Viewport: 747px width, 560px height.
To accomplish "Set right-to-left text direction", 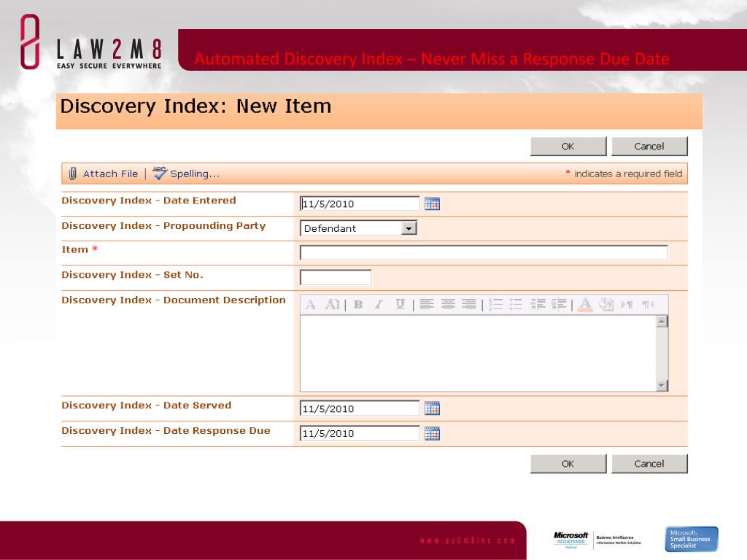I will pyautogui.click(x=648, y=304).
